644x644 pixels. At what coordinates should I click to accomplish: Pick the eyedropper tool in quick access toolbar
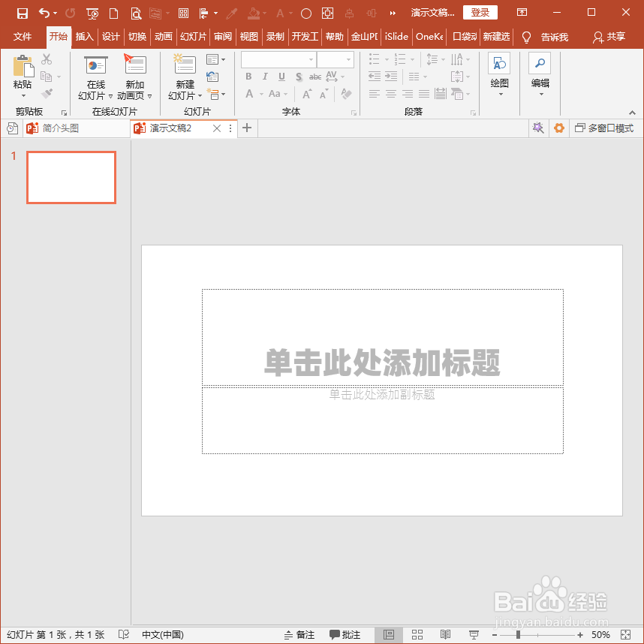(x=232, y=14)
